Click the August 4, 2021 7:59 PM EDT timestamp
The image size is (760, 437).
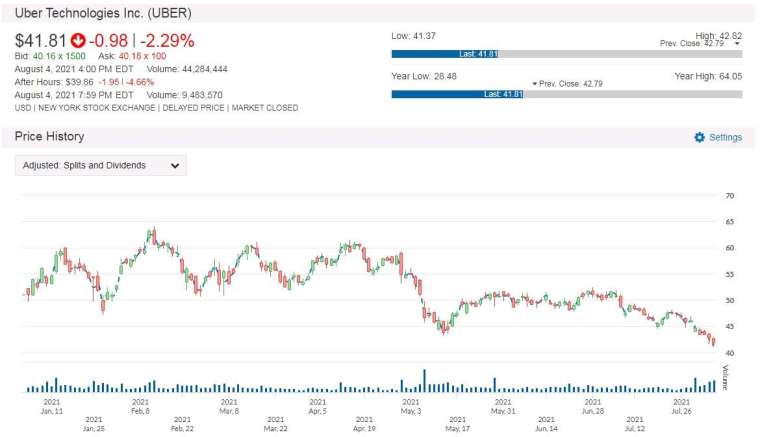click(x=74, y=95)
